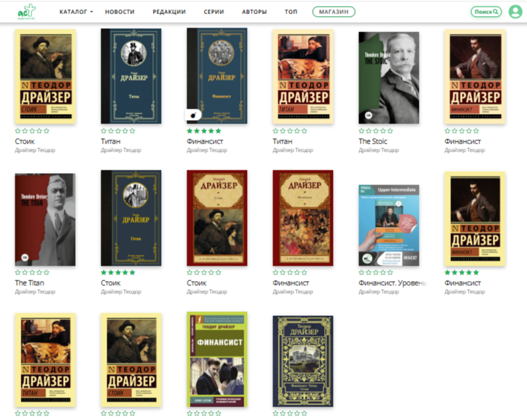Go to the Редакции section
The width and height of the screenshot is (527, 420).
(169, 12)
